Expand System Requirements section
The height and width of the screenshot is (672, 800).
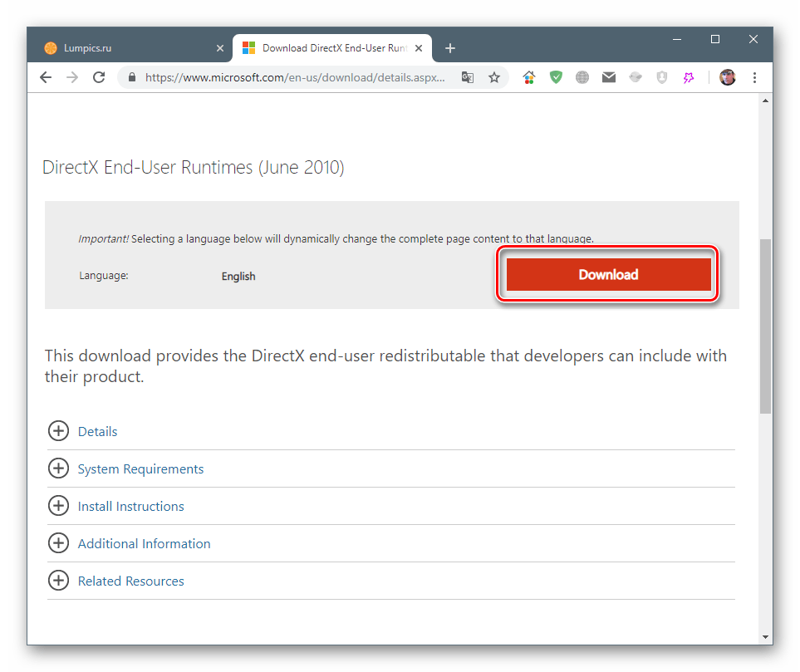[x=140, y=468]
